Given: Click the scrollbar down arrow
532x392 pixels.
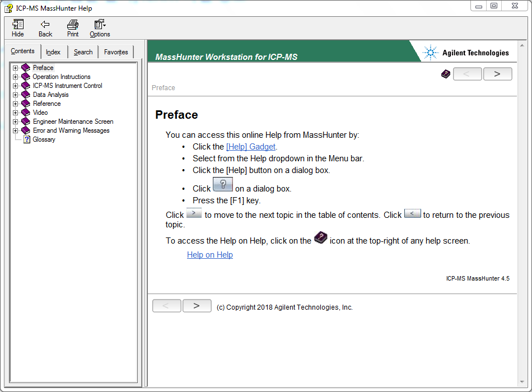Looking at the screenshot, I should [x=522, y=382].
